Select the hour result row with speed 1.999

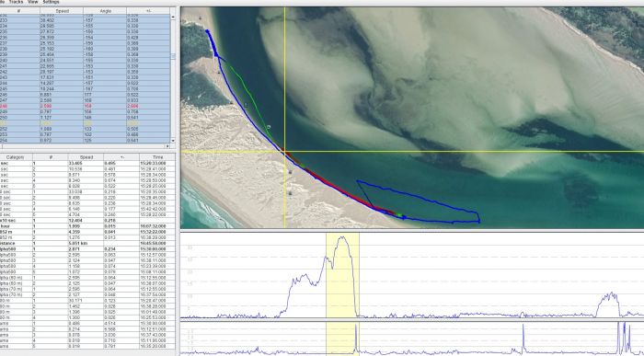tap(87, 226)
